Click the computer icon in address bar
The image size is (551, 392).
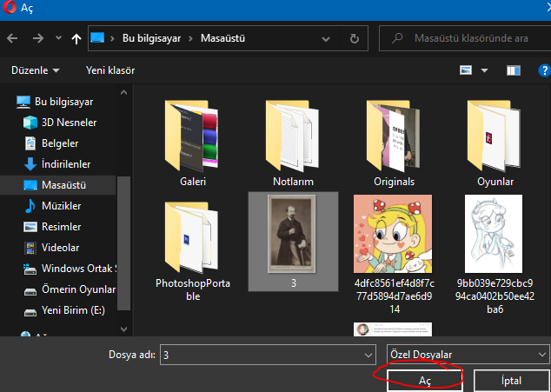coord(97,37)
